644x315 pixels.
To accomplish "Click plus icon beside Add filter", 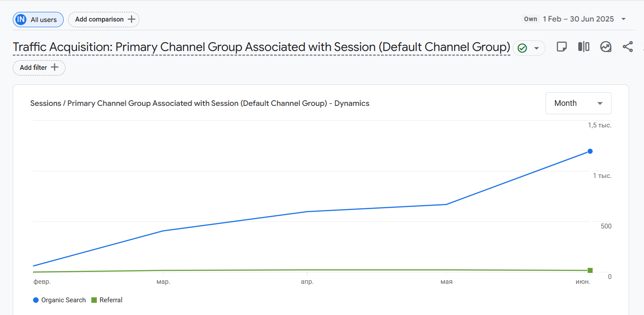I will coord(55,68).
